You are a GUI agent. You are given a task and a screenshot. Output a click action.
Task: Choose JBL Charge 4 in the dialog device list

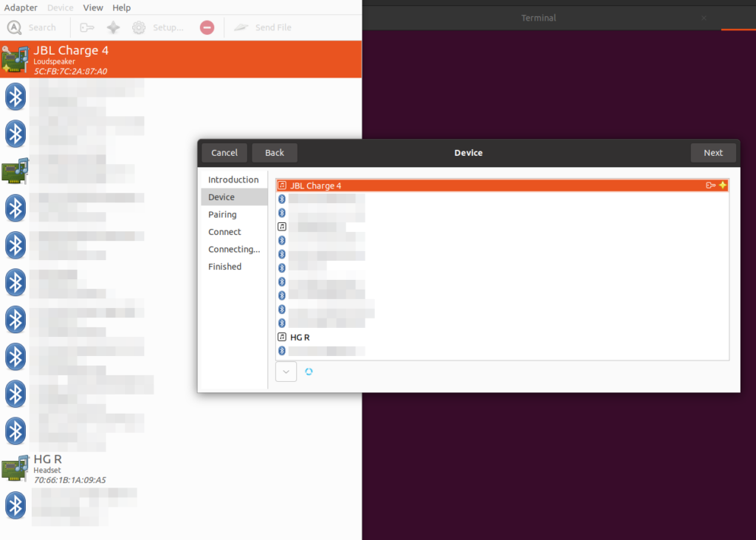pyautogui.click(x=502, y=185)
